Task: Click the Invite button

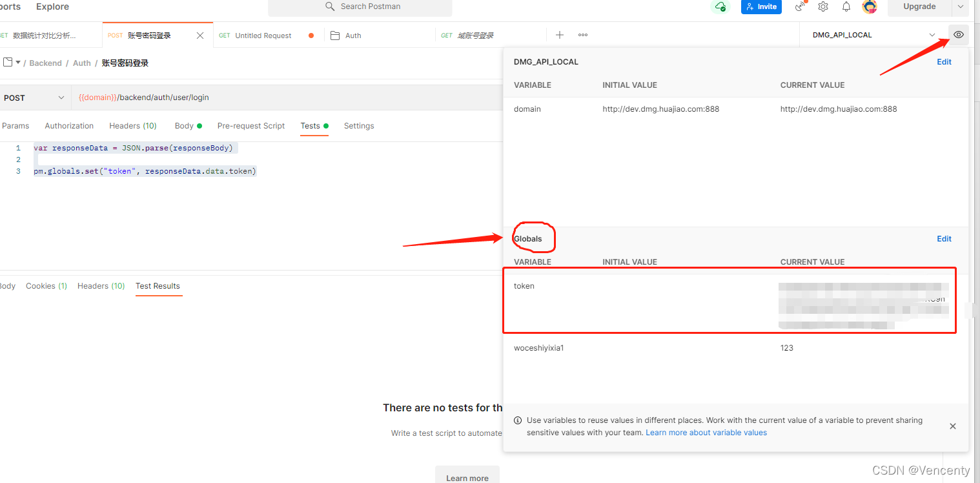Action: 761,6
